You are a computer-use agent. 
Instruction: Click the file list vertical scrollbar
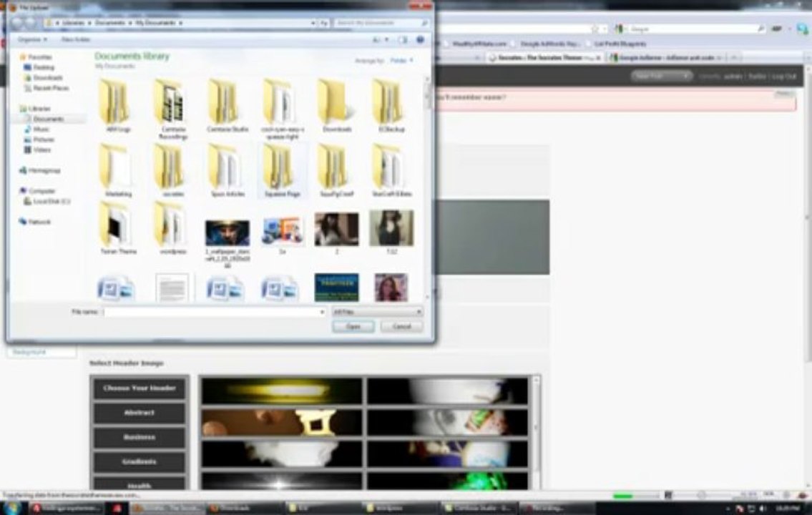pyautogui.click(x=428, y=187)
